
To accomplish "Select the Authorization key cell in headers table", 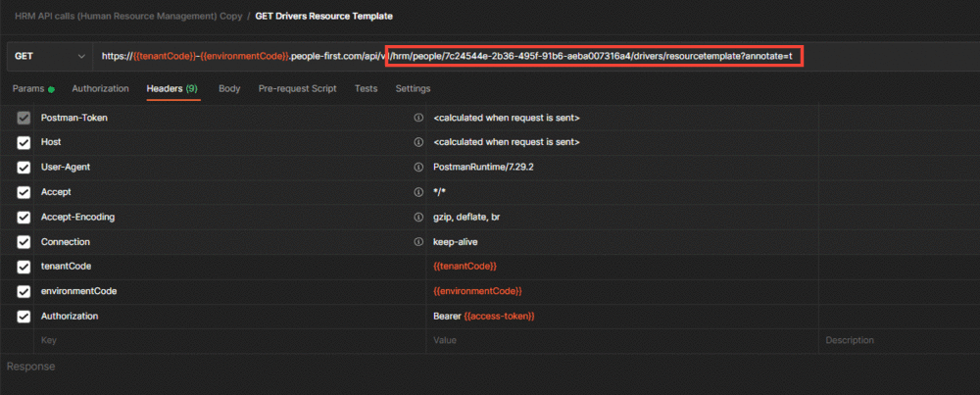I will [x=229, y=317].
